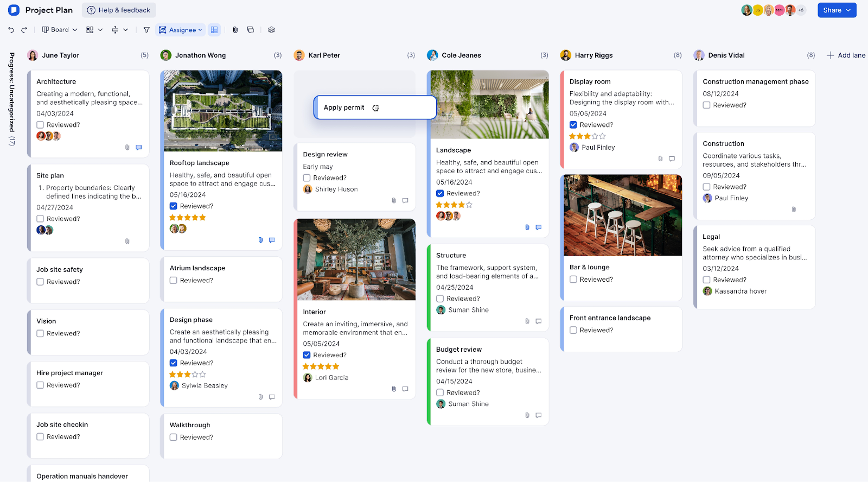This screenshot has height=482, width=868.
Task: Toggle the table lanes grid icon
Action: [x=214, y=30]
